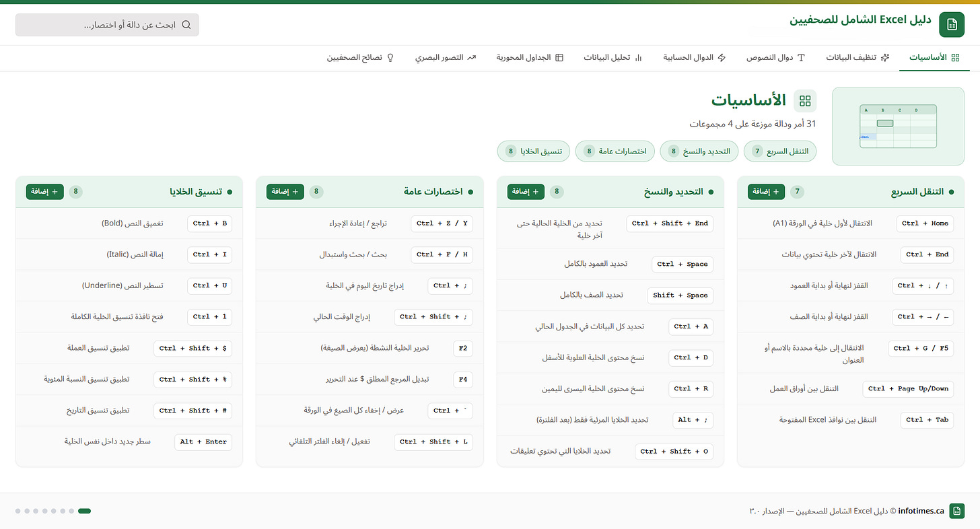Select the F4 shortcut key
This screenshot has height=529, width=980.
pyautogui.click(x=463, y=379)
